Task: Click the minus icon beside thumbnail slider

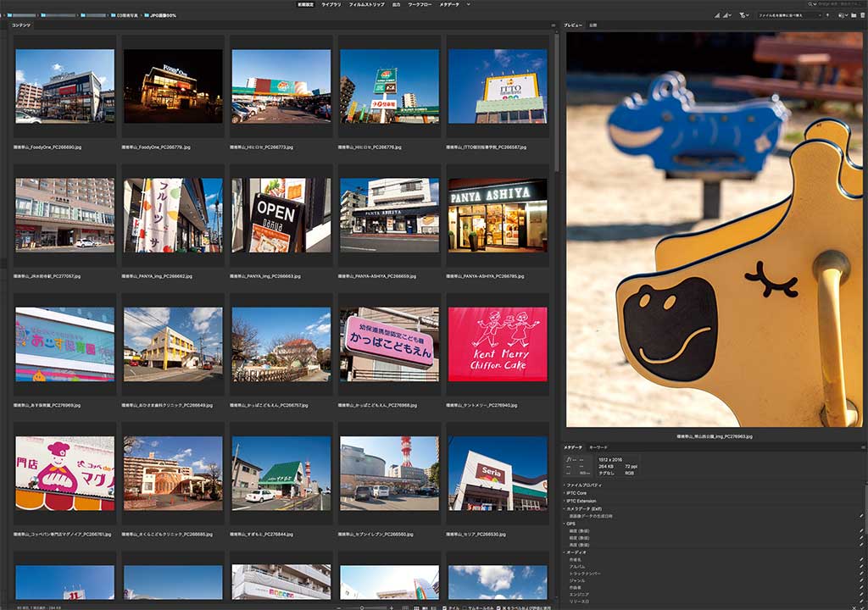Action: click(x=338, y=607)
